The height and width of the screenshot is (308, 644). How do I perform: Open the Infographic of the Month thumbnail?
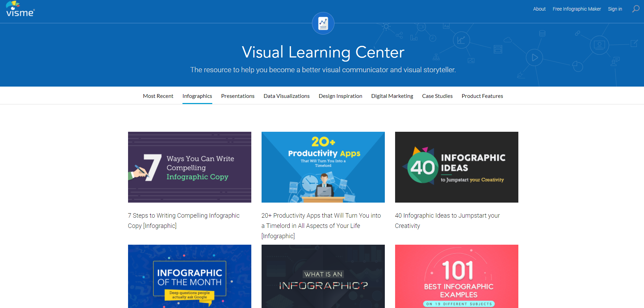(190, 276)
